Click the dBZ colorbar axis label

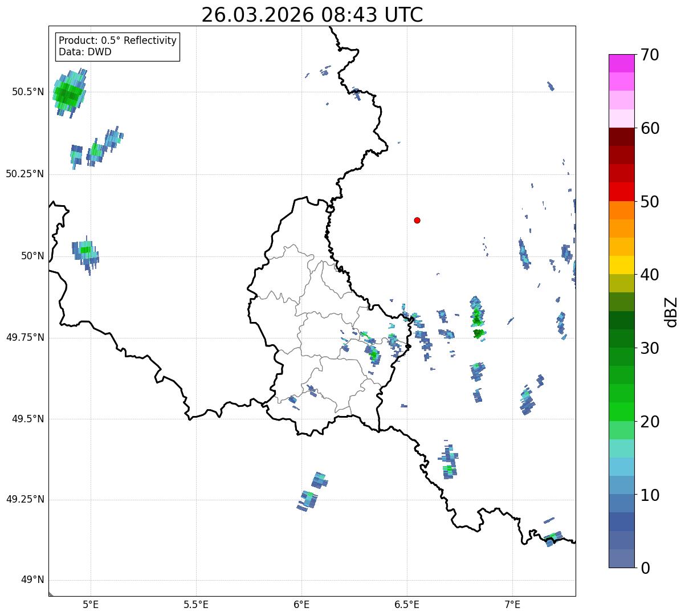(x=671, y=311)
